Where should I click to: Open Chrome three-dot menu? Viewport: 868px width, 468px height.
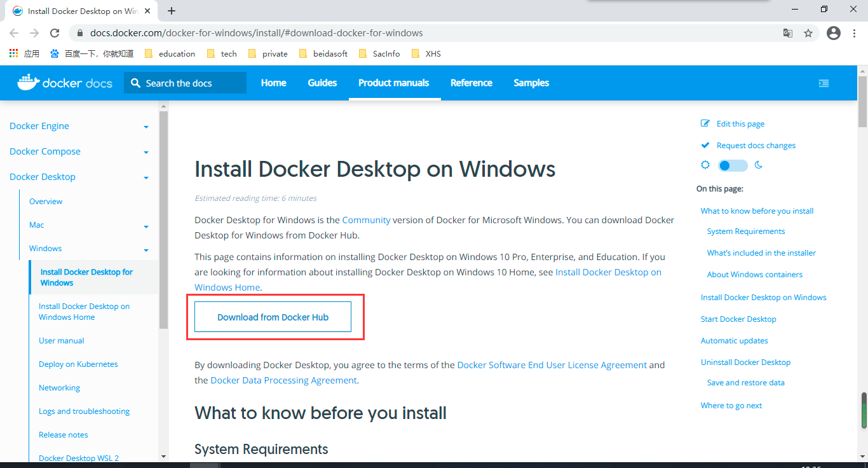tap(854, 33)
